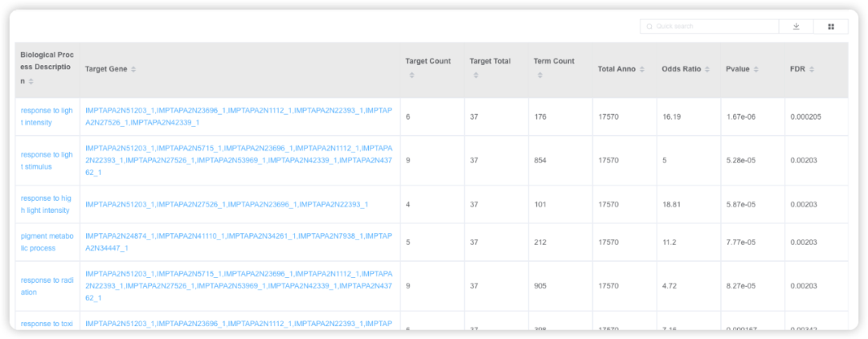Select Term Count value 854
The height and width of the screenshot is (339, 868).
[540, 161]
